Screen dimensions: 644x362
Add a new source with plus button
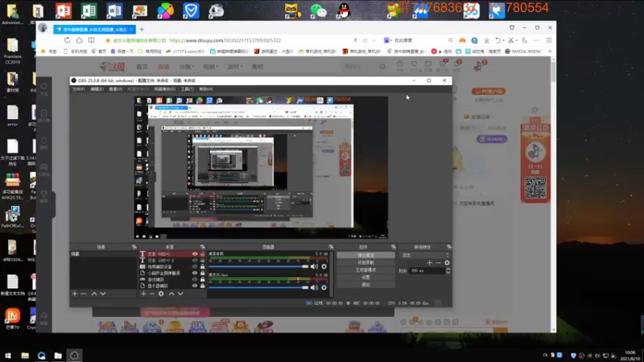click(x=143, y=294)
